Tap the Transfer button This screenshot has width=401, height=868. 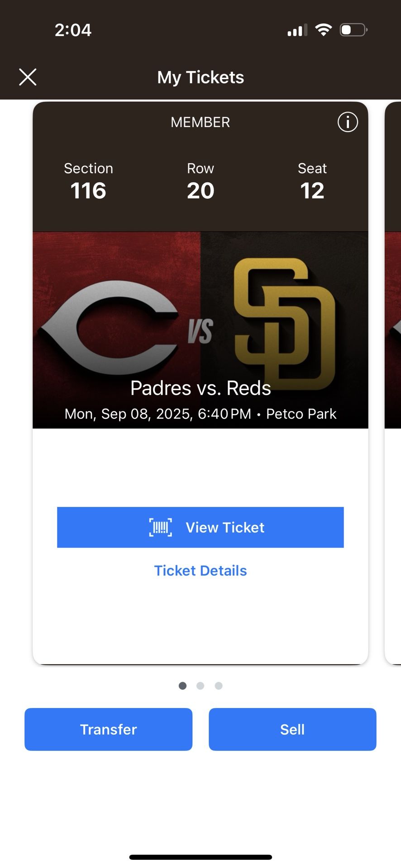click(108, 729)
